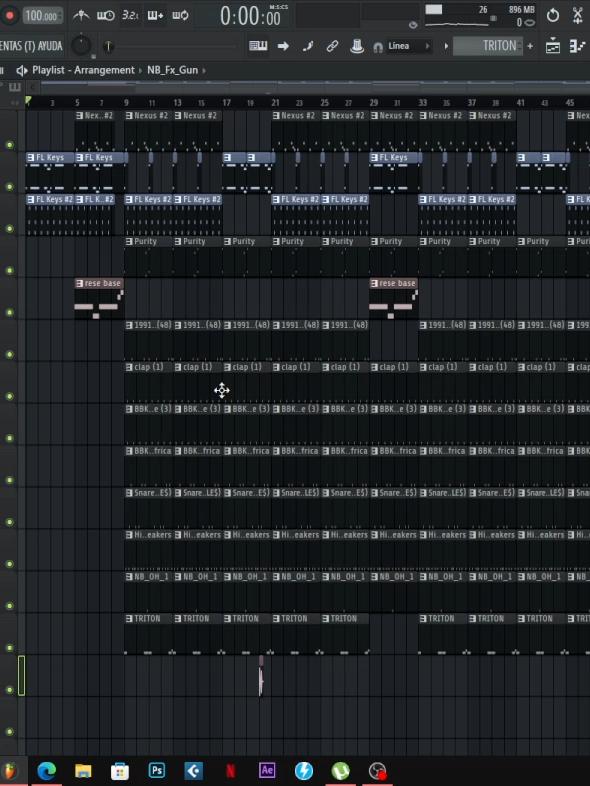Click the magnet snap icon
Viewport: 590px width, 786px height.
pos(378,47)
